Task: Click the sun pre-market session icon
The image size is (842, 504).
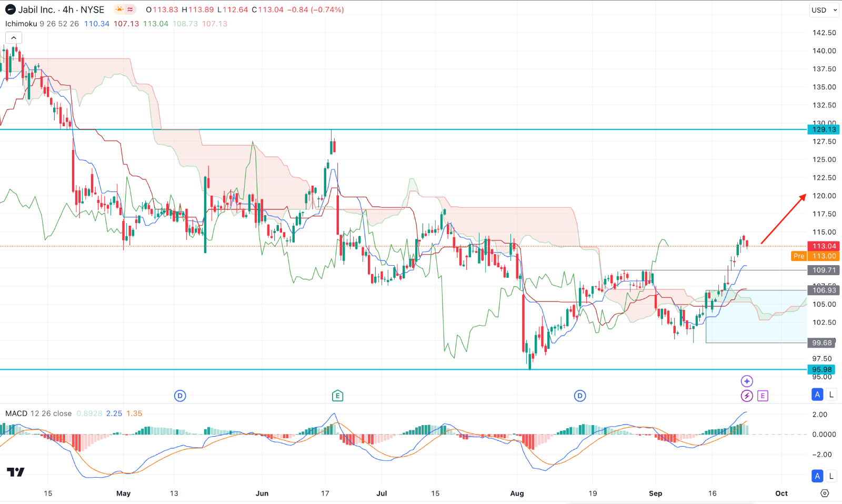Action: 119,9
